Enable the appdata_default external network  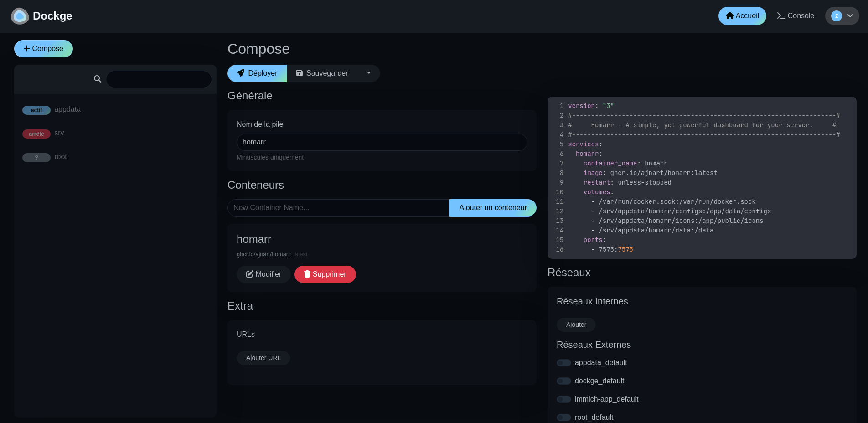click(564, 363)
